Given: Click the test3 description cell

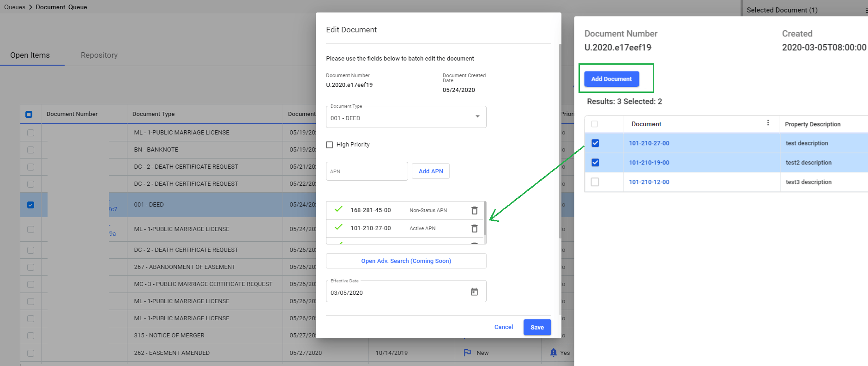Looking at the screenshot, I should (809, 182).
